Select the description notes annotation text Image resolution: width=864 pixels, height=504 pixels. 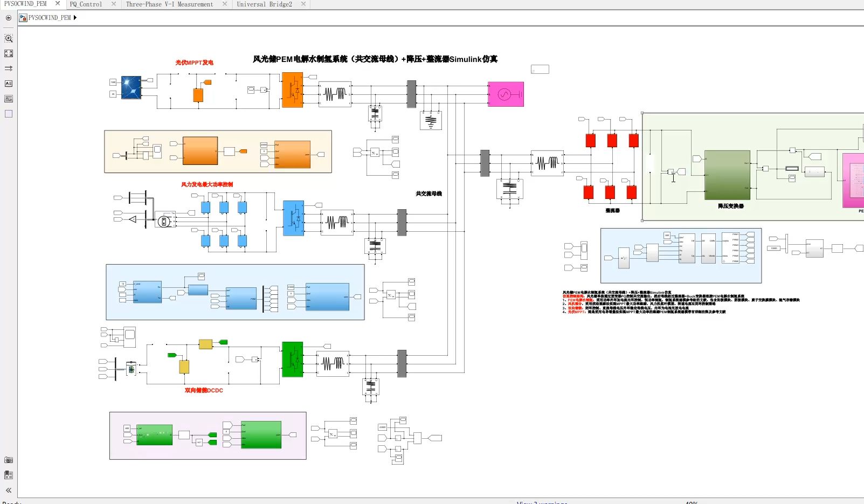(x=681, y=302)
